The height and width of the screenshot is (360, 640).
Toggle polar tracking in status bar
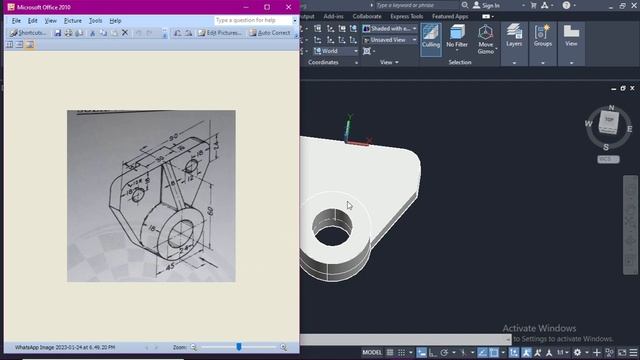point(444,352)
